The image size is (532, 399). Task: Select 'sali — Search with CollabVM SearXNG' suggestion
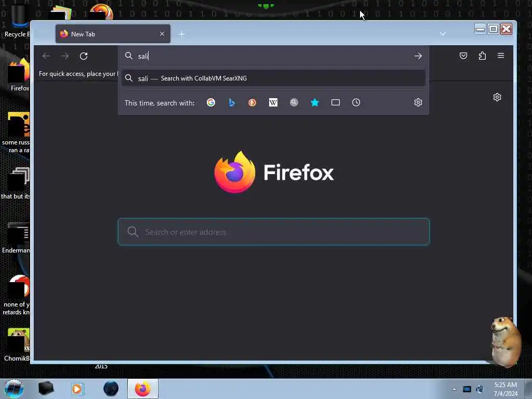[273, 78]
